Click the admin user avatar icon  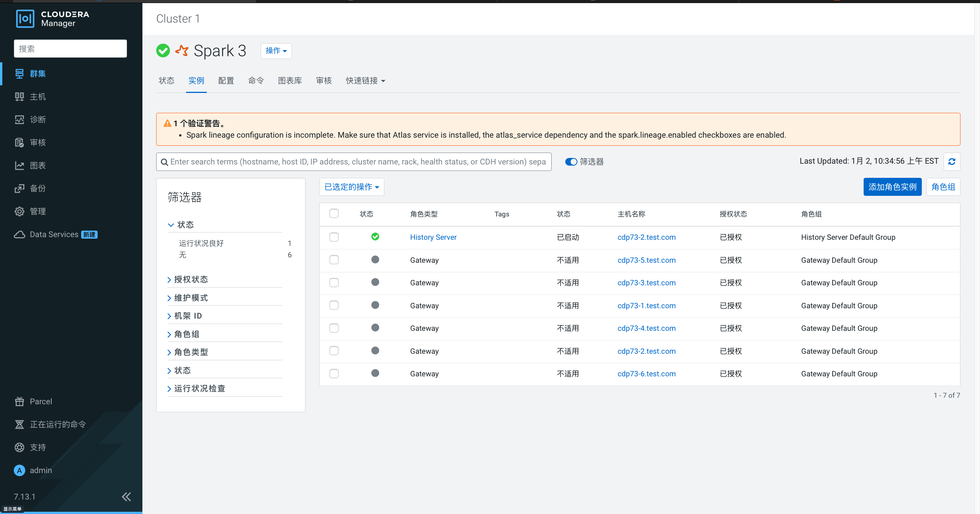[x=19, y=470]
